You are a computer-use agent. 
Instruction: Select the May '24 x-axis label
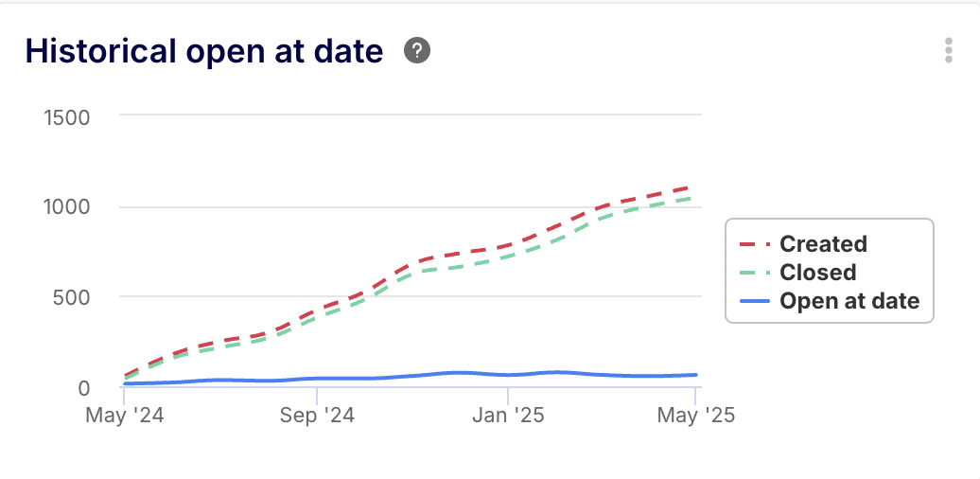(x=124, y=415)
